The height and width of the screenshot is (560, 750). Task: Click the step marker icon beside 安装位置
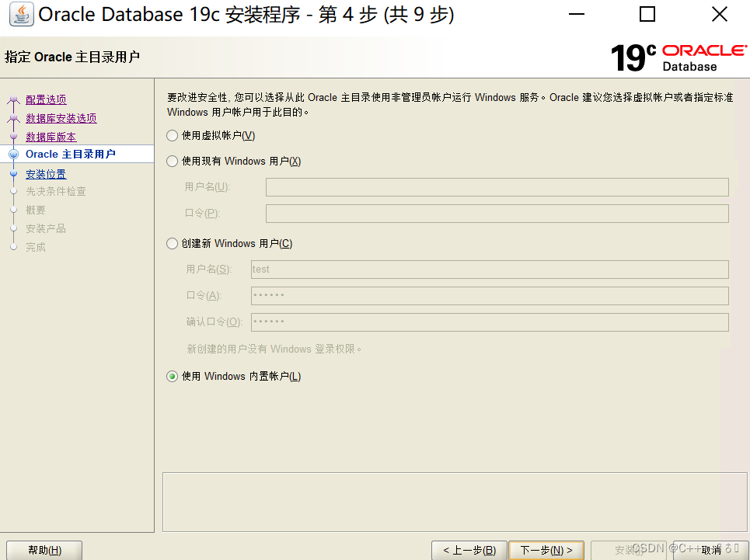(14, 175)
